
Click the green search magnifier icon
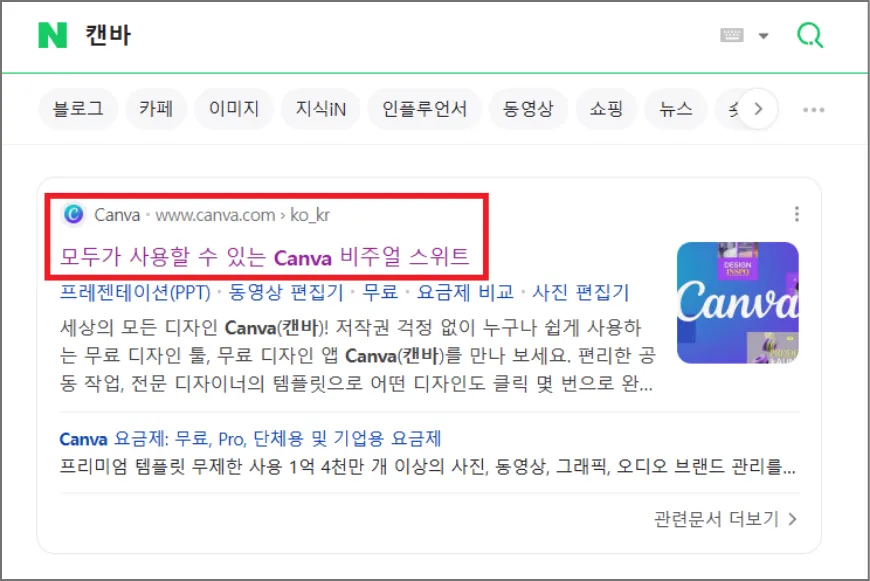[x=810, y=36]
